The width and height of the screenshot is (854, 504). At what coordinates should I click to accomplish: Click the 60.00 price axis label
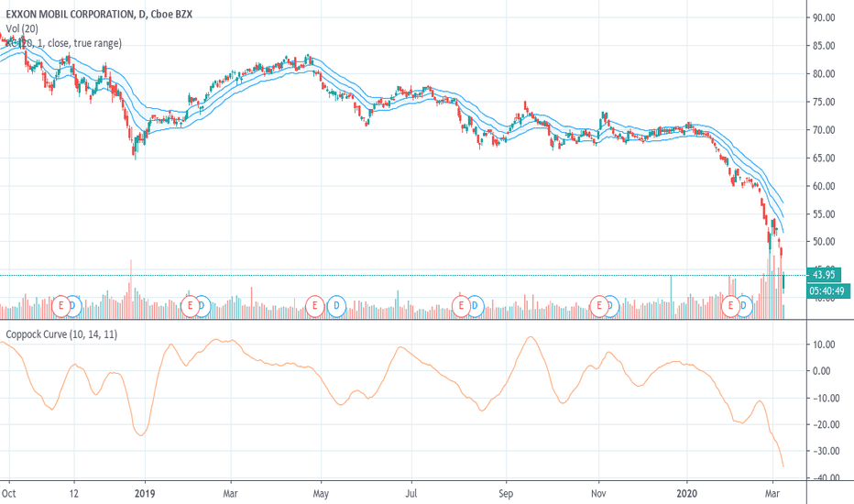824,186
